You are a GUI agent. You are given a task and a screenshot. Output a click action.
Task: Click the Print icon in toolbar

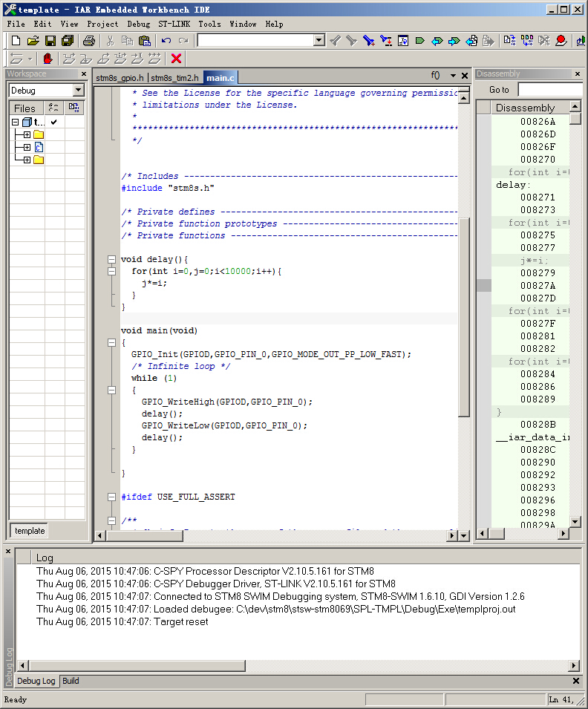tap(89, 40)
